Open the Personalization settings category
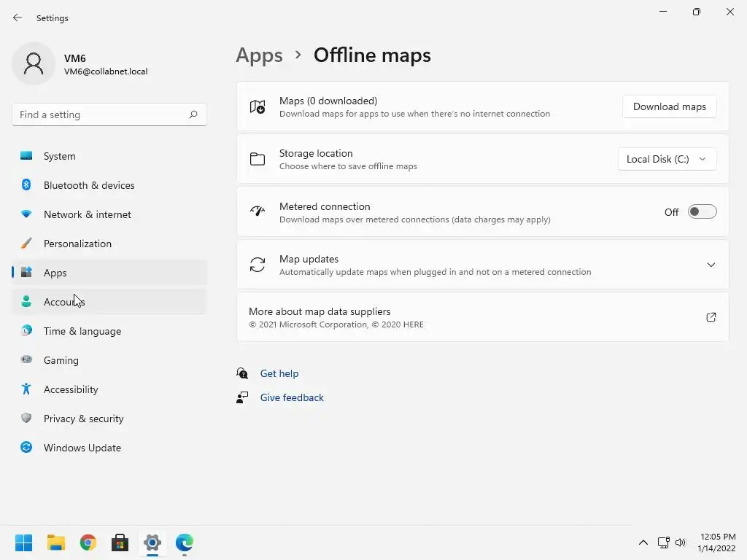The image size is (747, 560). point(77,244)
